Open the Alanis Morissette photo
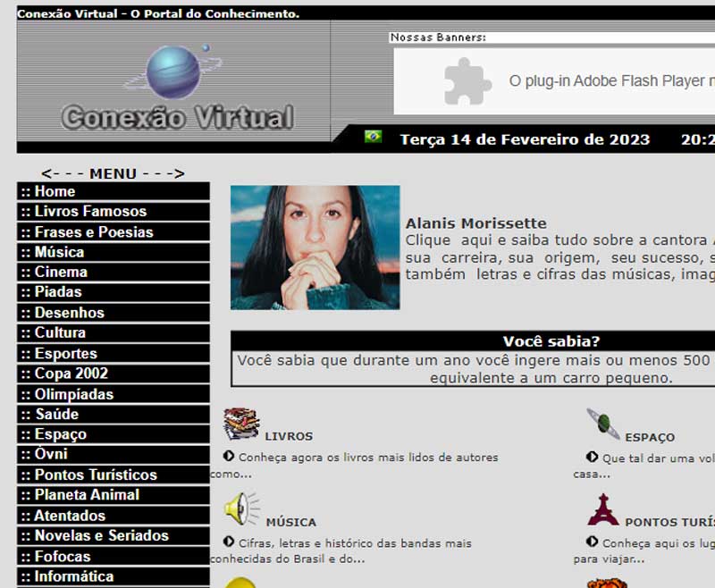 [x=315, y=248]
